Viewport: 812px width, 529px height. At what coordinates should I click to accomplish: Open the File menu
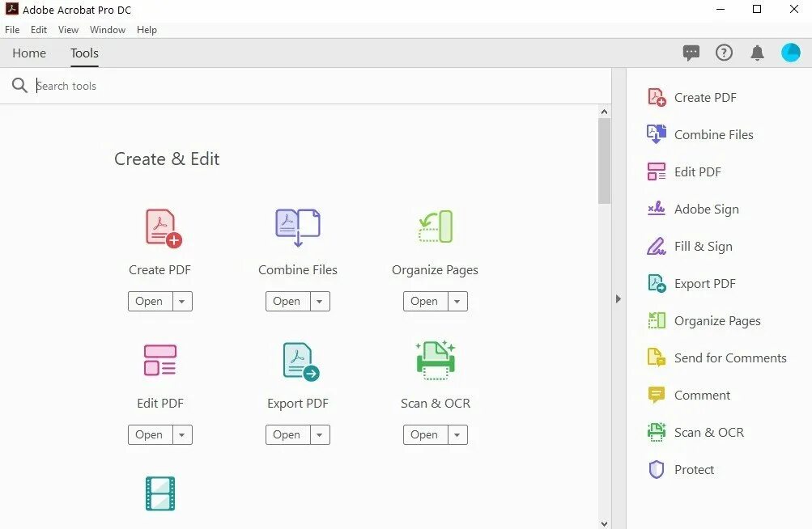pyautogui.click(x=12, y=29)
